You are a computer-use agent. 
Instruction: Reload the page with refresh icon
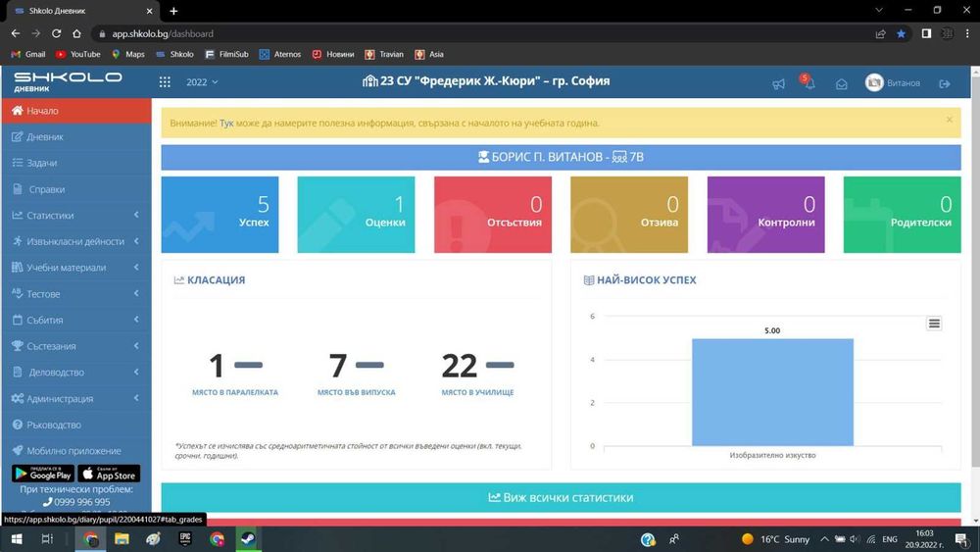point(56,33)
